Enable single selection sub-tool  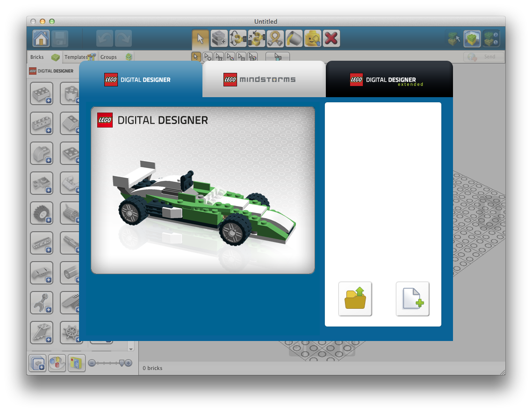click(196, 57)
